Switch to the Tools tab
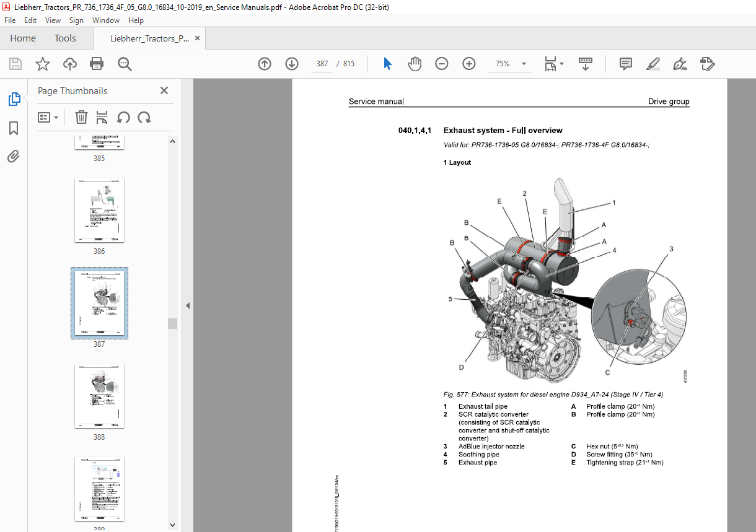Screen dimensions: 756x532 pos(65,38)
